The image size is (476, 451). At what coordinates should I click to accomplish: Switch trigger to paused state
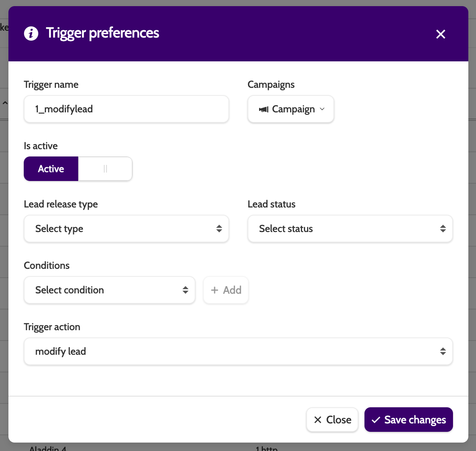[105, 169]
